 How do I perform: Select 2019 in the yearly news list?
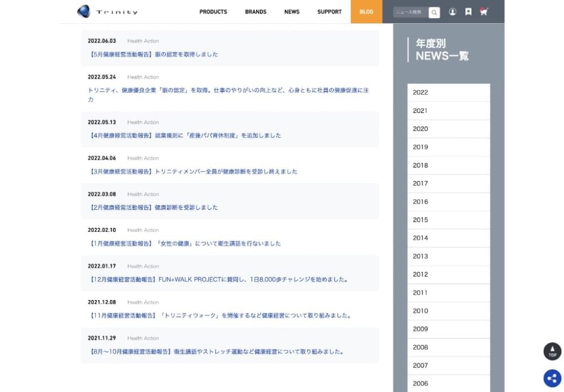[x=448, y=147]
